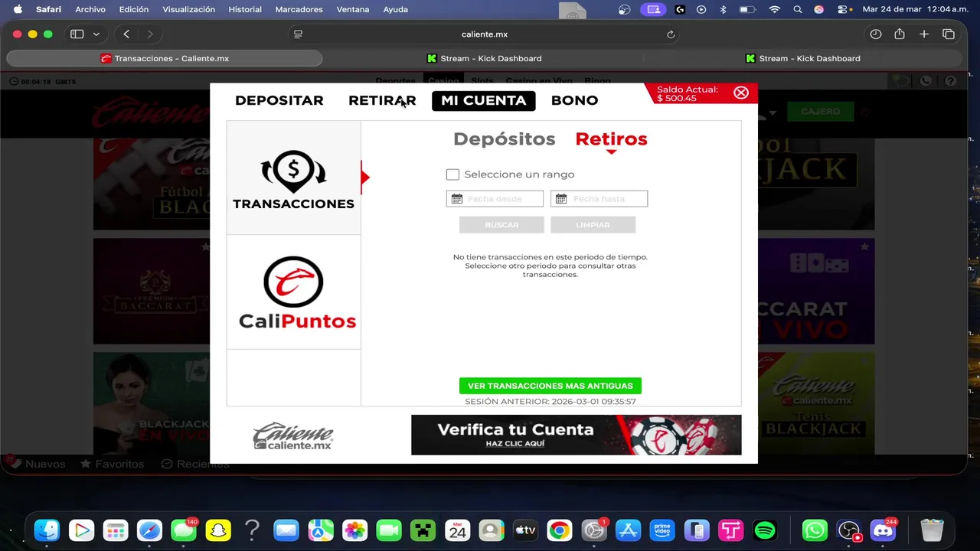Open FaceTime from the Dock
Viewport: 980px width, 551px height.
pos(389,530)
